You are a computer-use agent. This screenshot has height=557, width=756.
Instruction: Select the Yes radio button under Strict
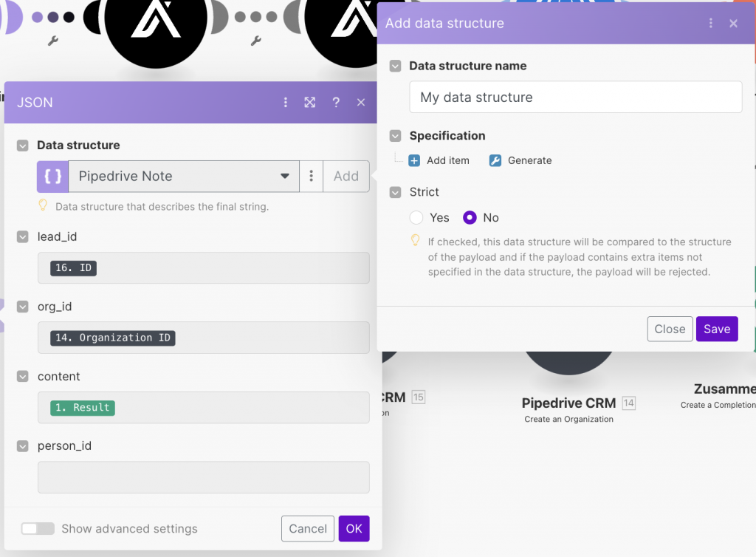click(x=416, y=218)
